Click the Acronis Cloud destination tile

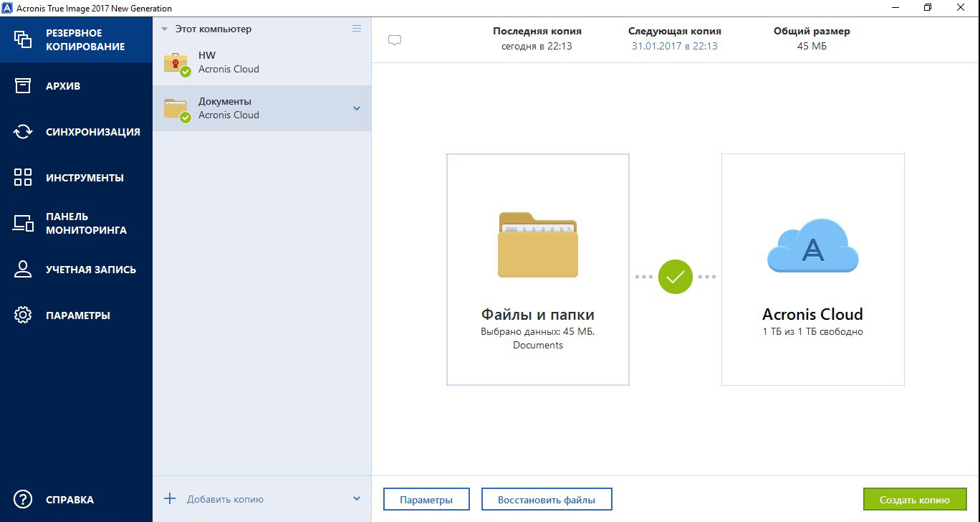[x=812, y=270]
